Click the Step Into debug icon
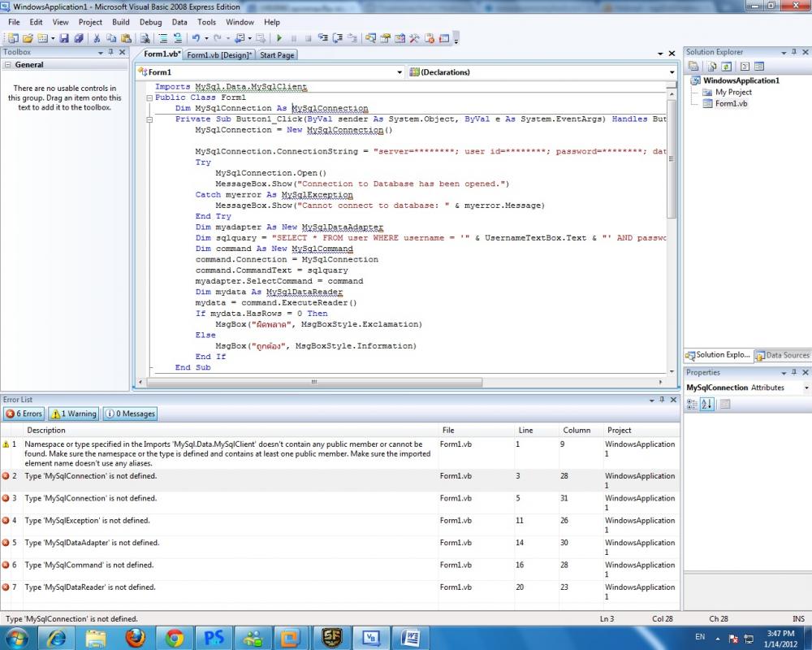 pos(323,38)
